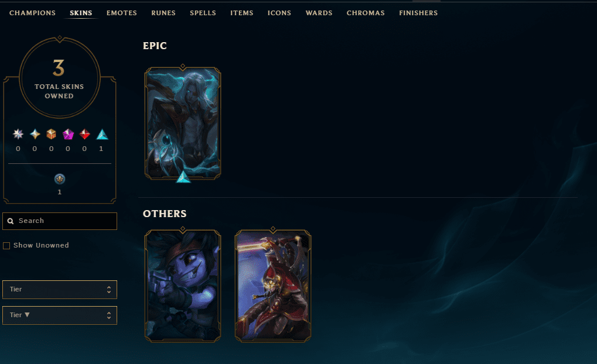The height and width of the screenshot is (364, 597).
Task: Click inside the Search input field
Action: [60, 221]
